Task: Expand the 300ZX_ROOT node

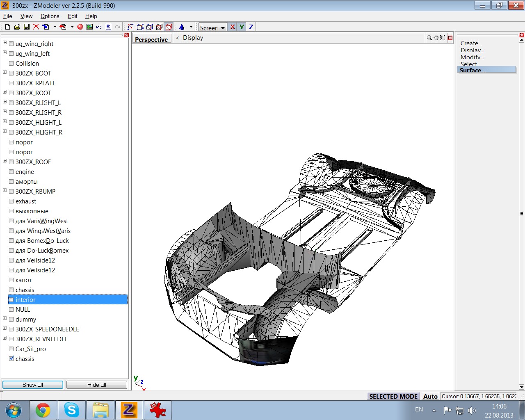Action: coord(5,92)
